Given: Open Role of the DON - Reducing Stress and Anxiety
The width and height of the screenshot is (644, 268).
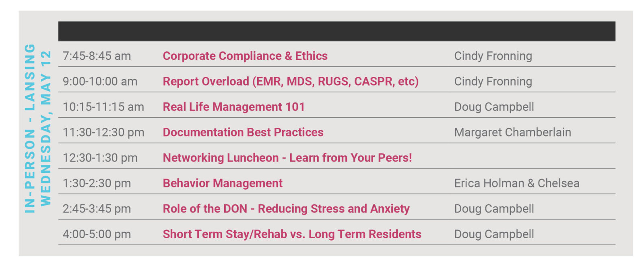Looking at the screenshot, I should (x=286, y=209).
